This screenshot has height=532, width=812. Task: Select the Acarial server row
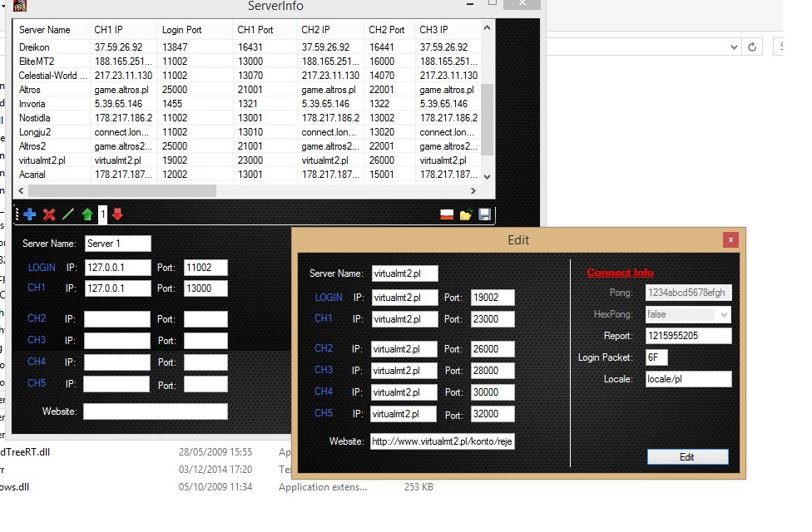248,175
